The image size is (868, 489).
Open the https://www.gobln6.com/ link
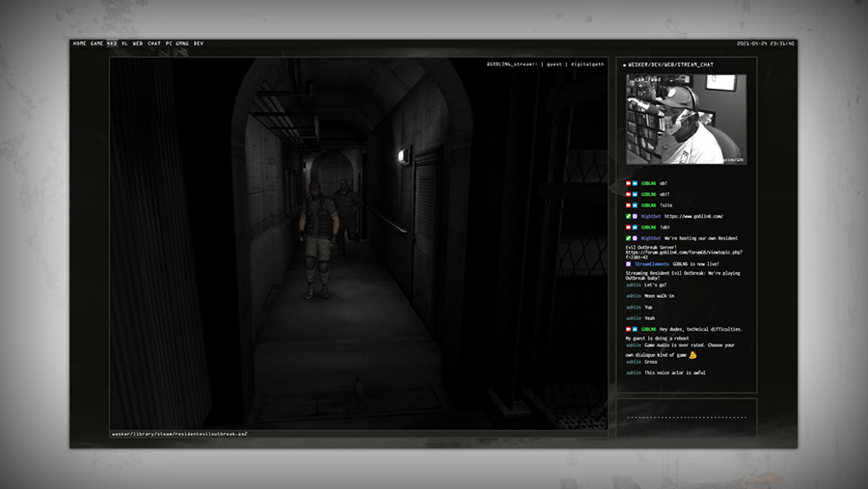(693, 217)
